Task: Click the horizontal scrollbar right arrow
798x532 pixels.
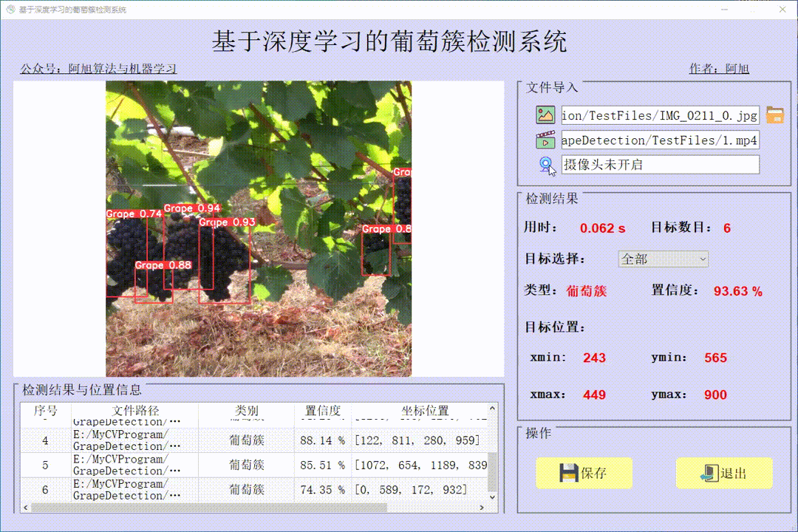Action: [482, 508]
